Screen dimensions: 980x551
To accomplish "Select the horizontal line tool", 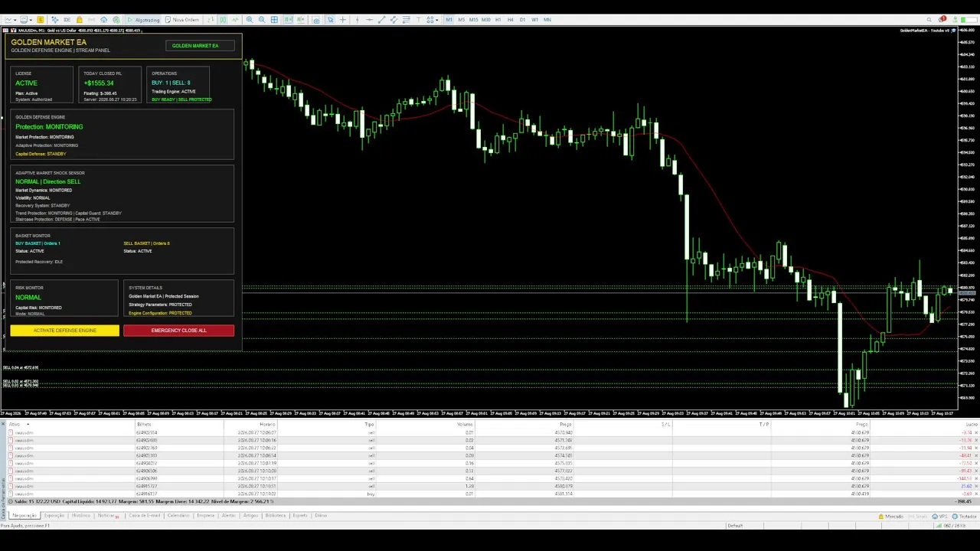I will [x=369, y=19].
